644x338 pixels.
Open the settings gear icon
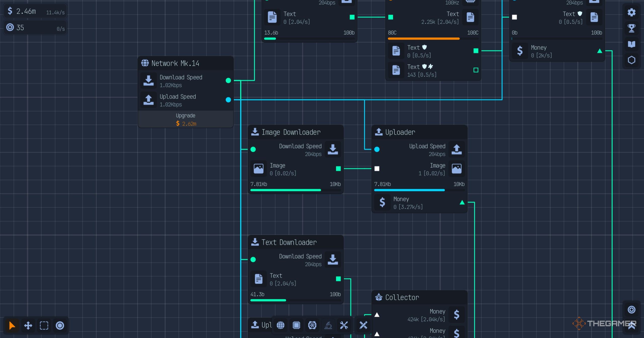pos(631,12)
